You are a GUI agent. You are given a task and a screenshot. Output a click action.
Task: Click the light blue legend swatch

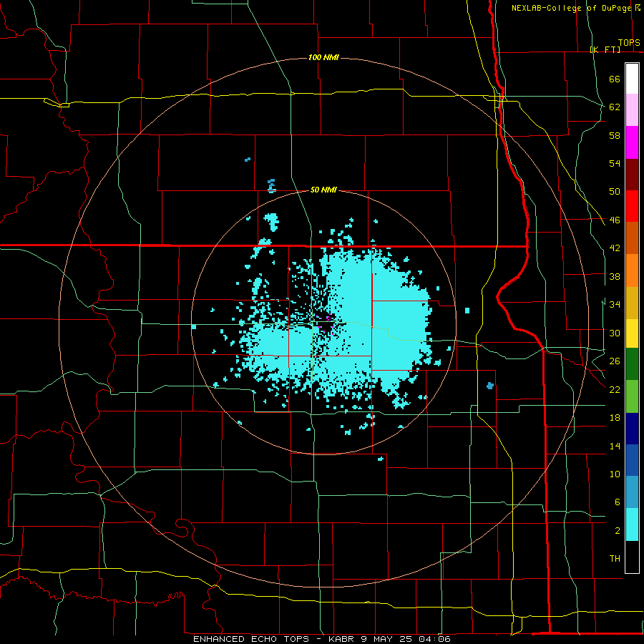click(x=632, y=492)
